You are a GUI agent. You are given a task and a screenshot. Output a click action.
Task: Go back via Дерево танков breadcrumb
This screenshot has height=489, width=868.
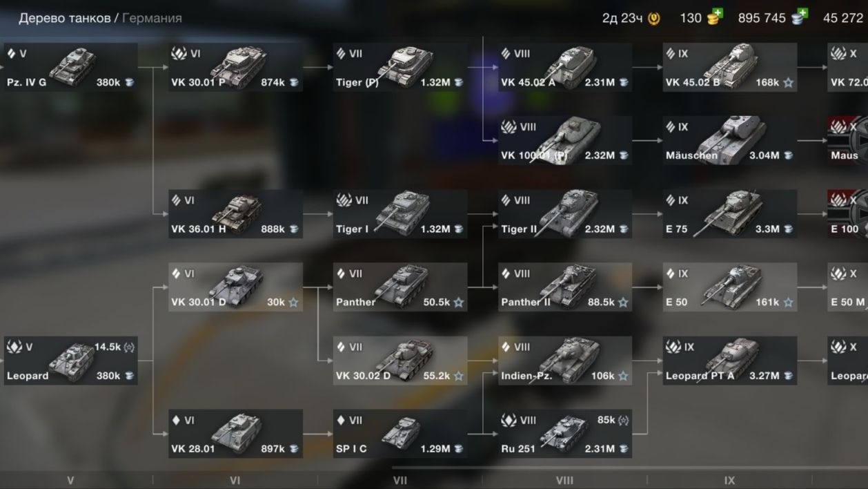64,18
